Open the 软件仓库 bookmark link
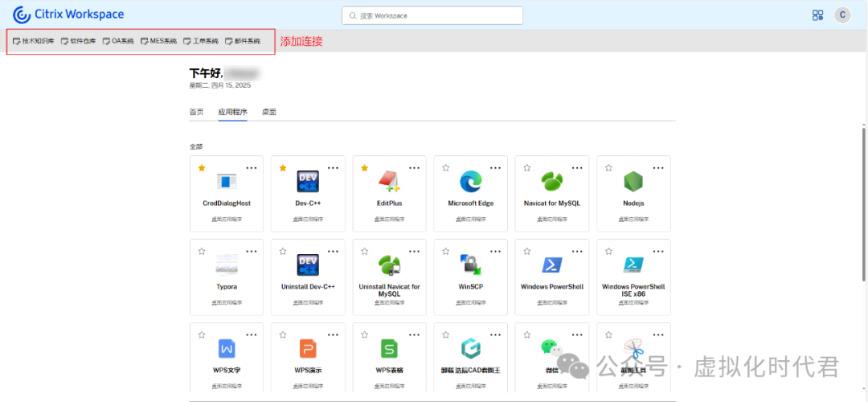Viewport: 868px width, 402px height. 78,41
